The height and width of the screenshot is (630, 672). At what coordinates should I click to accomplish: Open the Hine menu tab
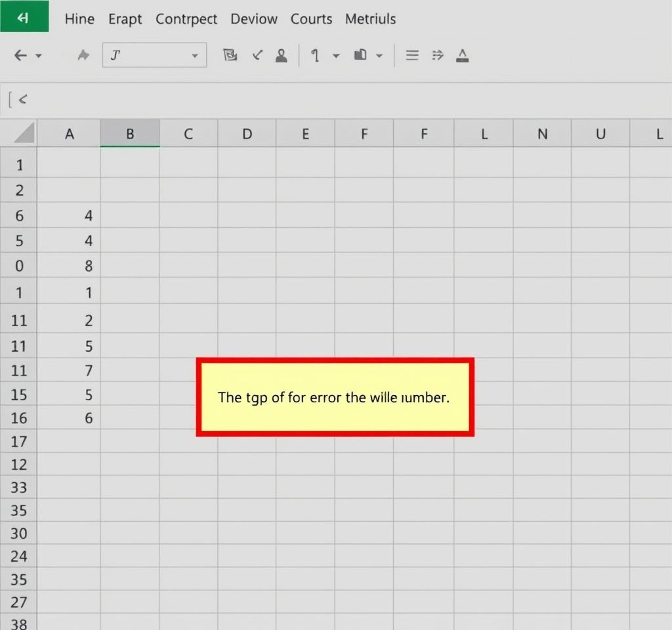79,19
